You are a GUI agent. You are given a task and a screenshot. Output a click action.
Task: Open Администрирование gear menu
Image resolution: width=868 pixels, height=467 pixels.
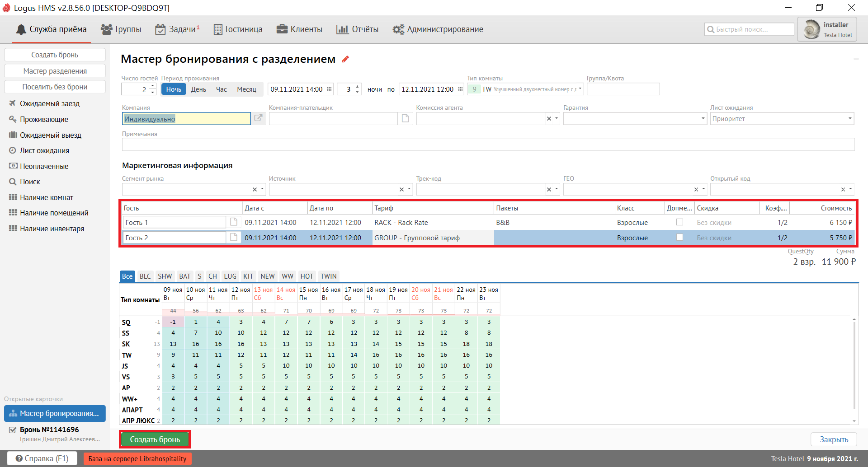click(438, 29)
